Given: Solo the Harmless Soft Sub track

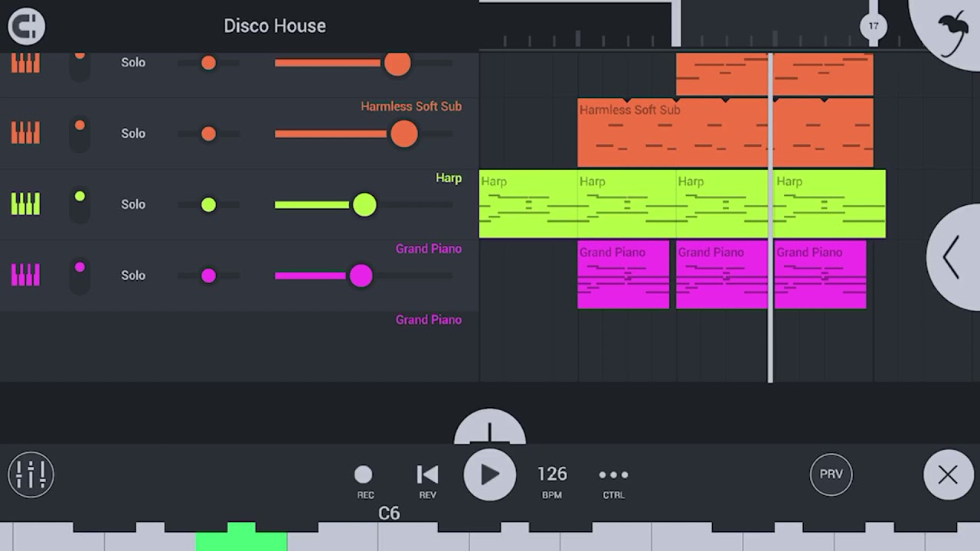Looking at the screenshot, I should 133,133.
